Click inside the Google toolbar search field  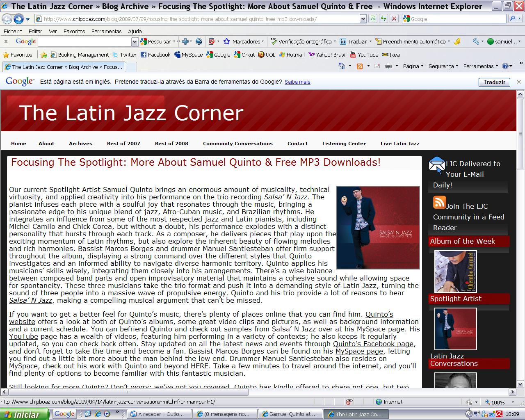84,41
